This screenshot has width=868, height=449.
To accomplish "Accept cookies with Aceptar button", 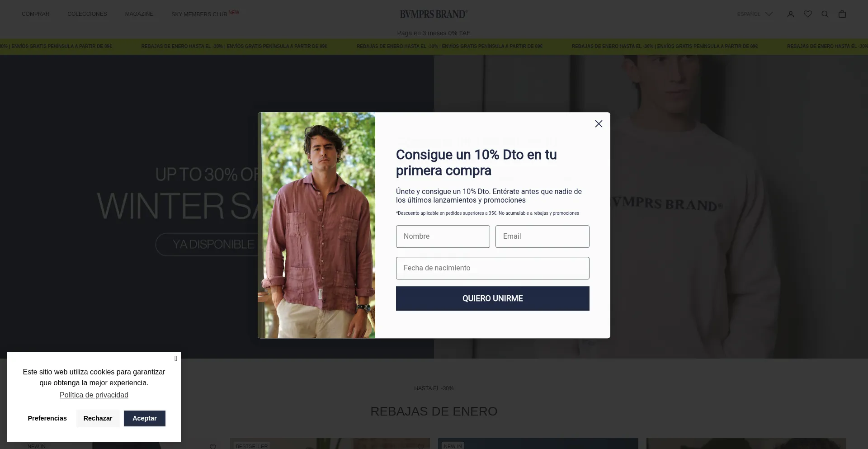I will tap(145, 418).
